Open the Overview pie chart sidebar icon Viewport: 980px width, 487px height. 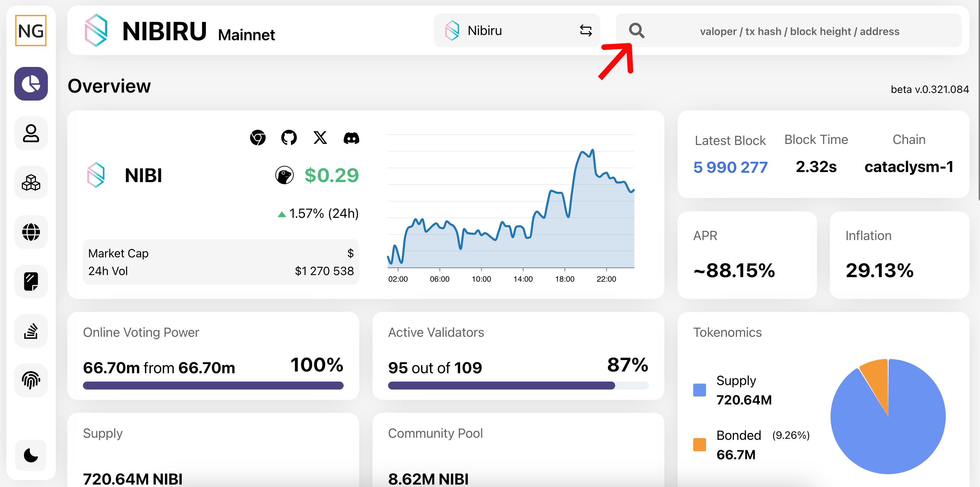click(x=31, y=84)
